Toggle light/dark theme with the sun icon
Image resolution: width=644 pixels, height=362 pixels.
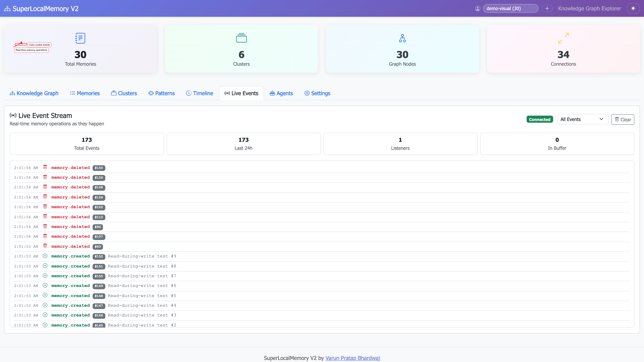[633, 8]
